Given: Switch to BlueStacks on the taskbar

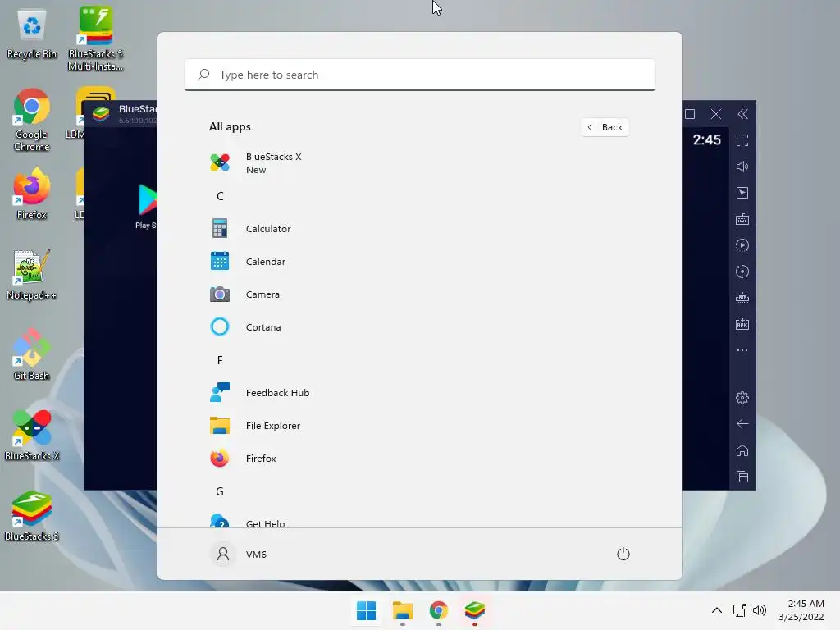Looking at the screenshot, I should coord(475,610).
